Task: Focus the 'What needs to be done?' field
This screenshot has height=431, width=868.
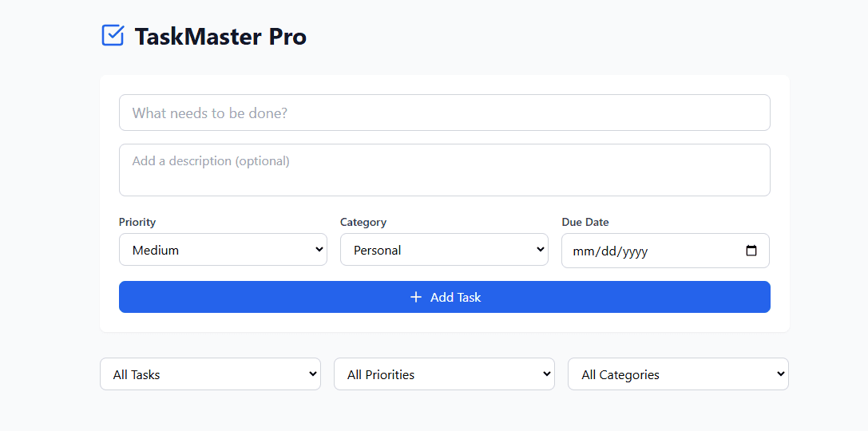Action: [x=445, y=113]
